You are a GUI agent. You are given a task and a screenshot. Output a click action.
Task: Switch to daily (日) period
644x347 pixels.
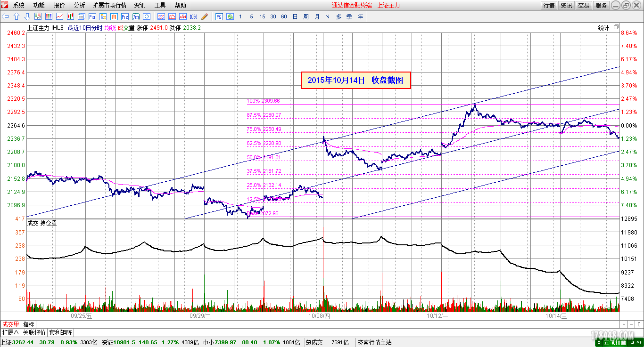295,16
